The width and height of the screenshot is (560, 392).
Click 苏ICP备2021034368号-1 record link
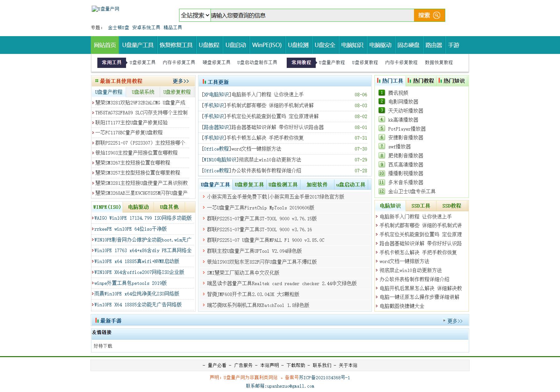coord(324,377)
